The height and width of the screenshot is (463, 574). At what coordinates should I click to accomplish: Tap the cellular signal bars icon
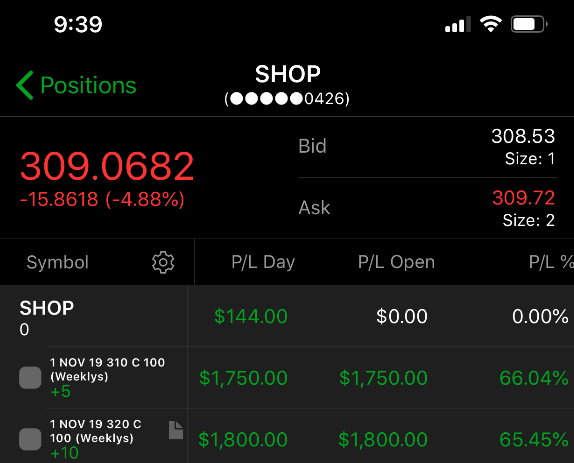coord(458,25)
